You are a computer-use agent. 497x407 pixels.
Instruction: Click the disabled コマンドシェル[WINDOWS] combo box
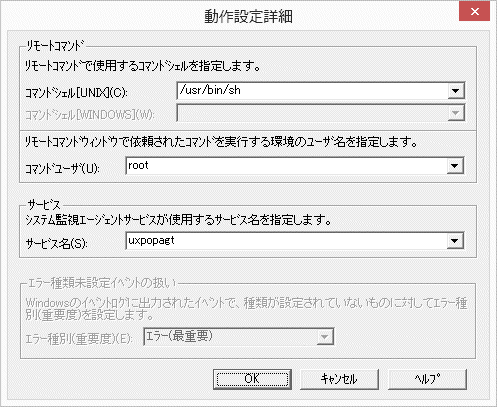[320, 113]
